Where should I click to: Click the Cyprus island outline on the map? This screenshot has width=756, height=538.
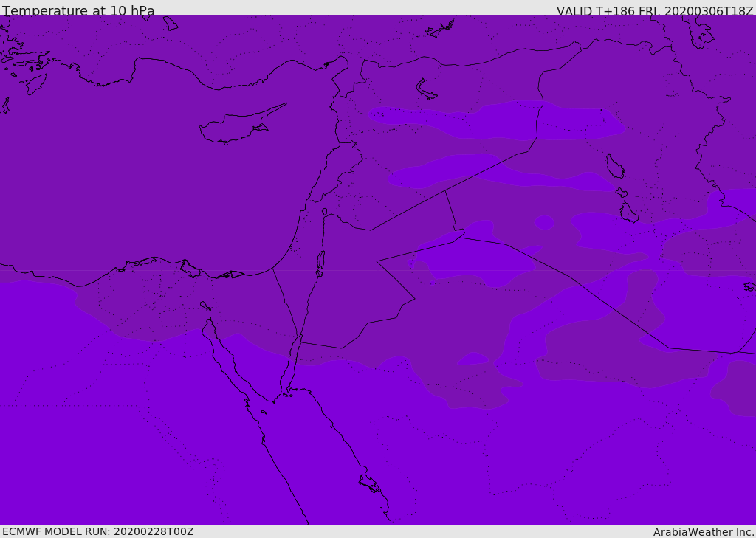[x=242, y=125]
